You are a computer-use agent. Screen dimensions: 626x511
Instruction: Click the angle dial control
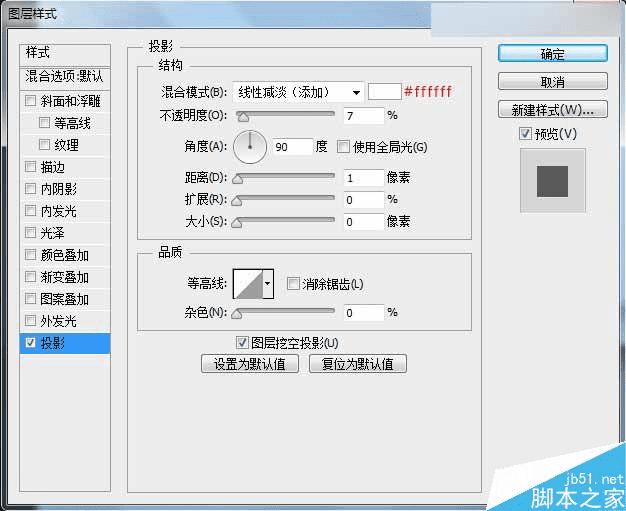[250, 147]
